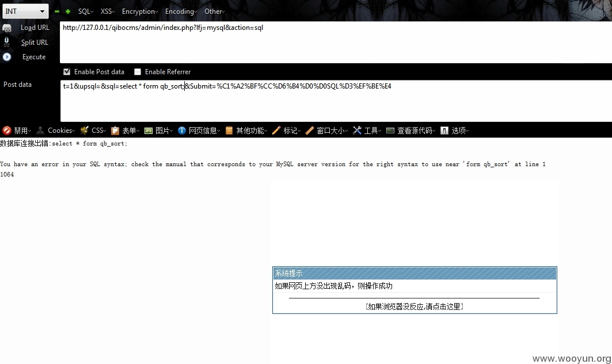Click the 标记 pencil icon
Image resolution: width=612 pixels, height=364 pixels.
(276, 131)
